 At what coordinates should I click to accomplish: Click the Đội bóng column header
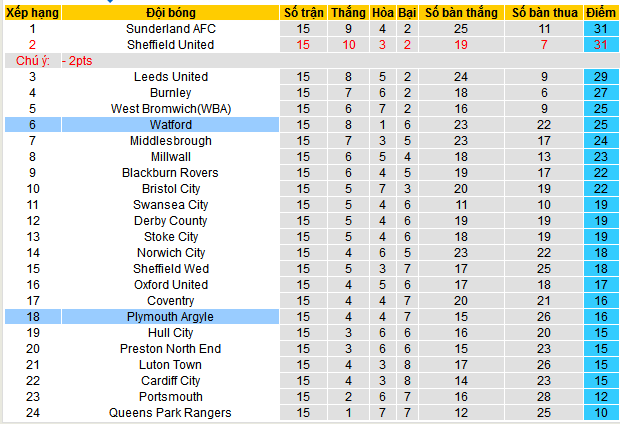(170, 13)
